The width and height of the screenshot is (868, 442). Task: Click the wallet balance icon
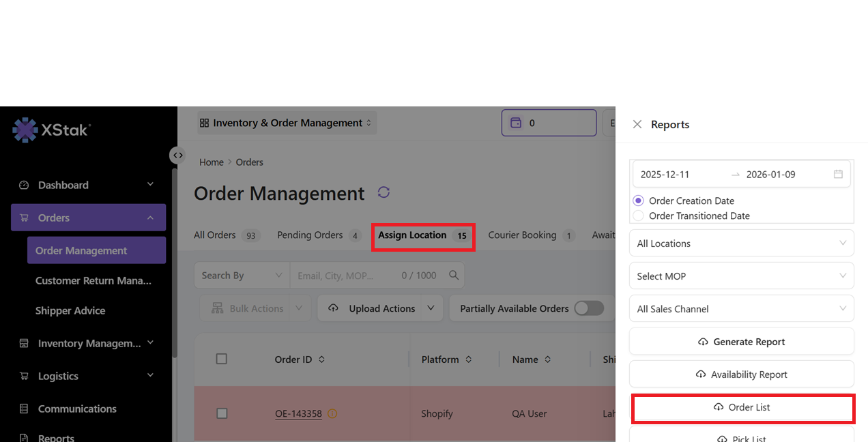[x=517, y=123]
